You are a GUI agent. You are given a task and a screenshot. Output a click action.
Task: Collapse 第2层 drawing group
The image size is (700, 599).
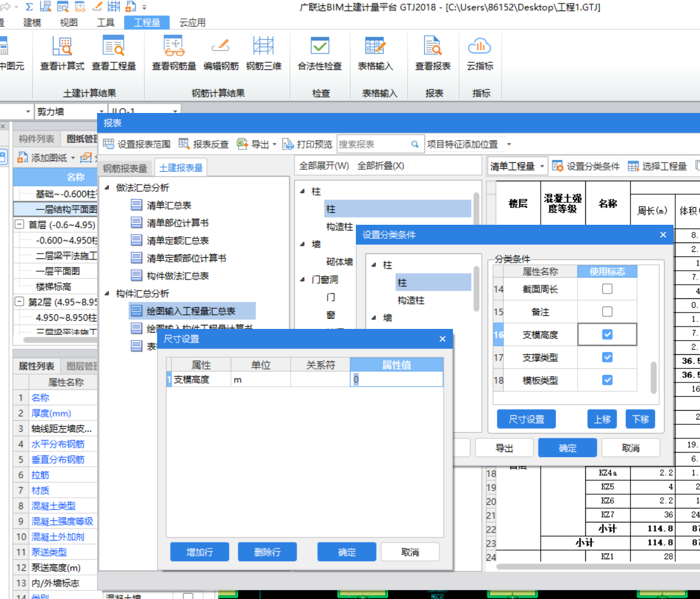[x=19, y=301]
